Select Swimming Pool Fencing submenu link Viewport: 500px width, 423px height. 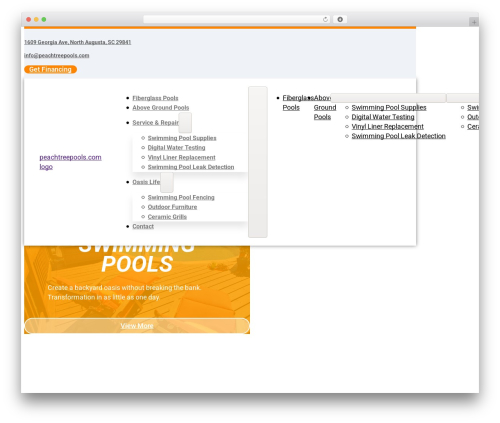pos(181,197)
